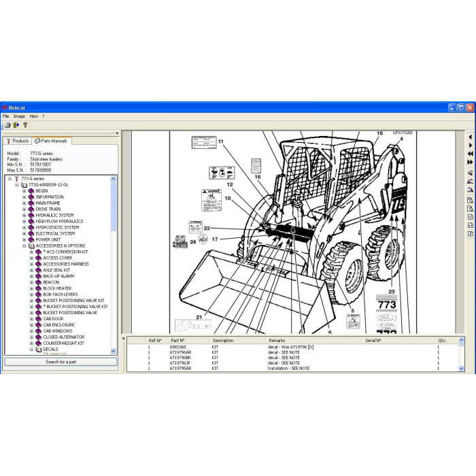The width and height of the screenshot is (476, 476).
Task: Select the part number 6719795AR row
Action: (293, 369)
